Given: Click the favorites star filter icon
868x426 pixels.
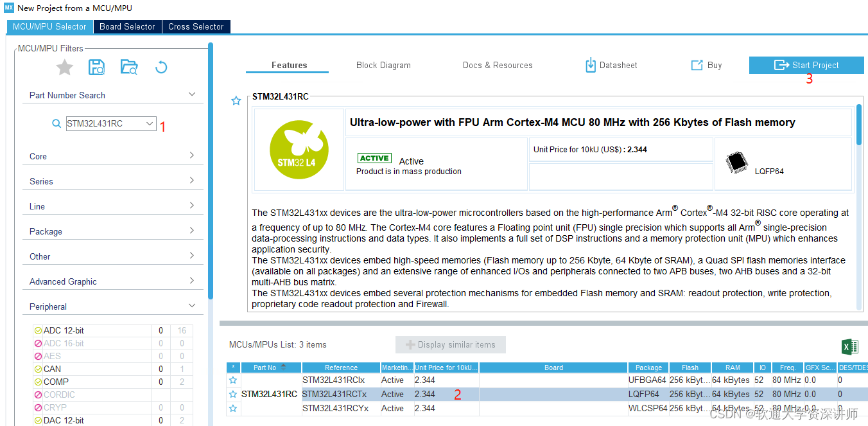Looking at the screenshot, I should (x=64, y=67).
